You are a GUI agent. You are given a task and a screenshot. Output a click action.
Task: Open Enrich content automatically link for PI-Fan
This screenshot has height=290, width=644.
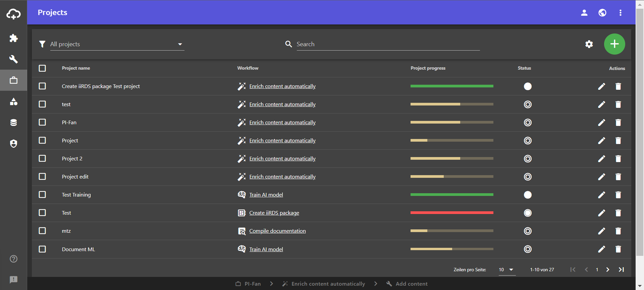pyautogui.click(x=282, y=123)
